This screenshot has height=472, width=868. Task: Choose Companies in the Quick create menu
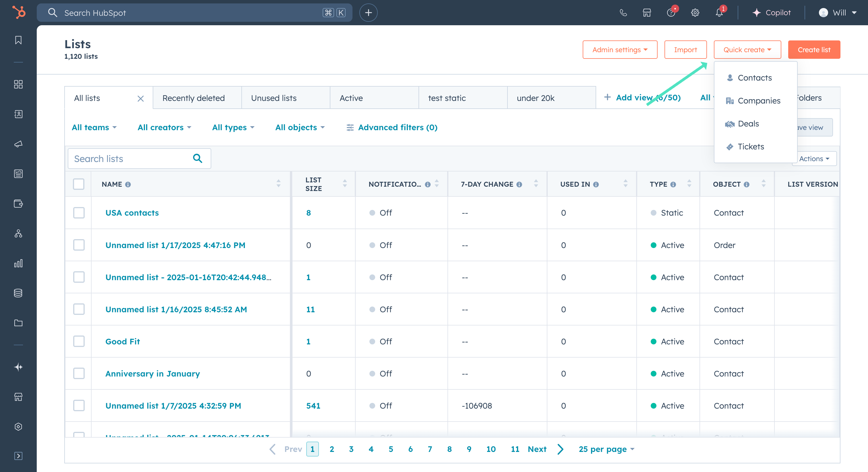pos(755,101)
